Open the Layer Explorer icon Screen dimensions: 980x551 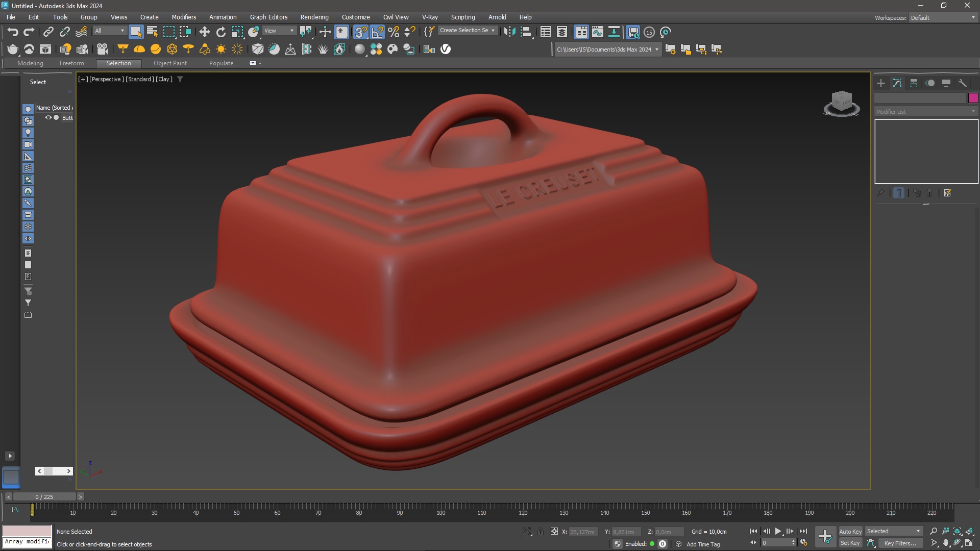pyautogui.click(x=562, y=32)
